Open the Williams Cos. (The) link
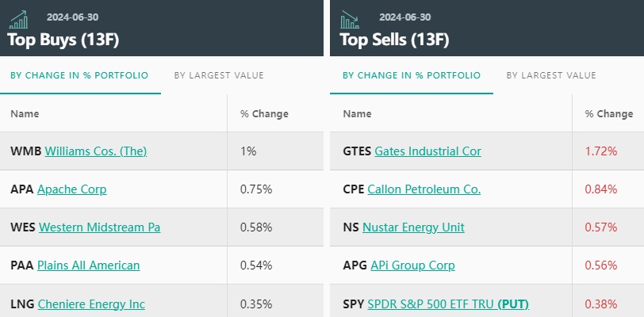 pyautogui.click(x=96, y=151)
